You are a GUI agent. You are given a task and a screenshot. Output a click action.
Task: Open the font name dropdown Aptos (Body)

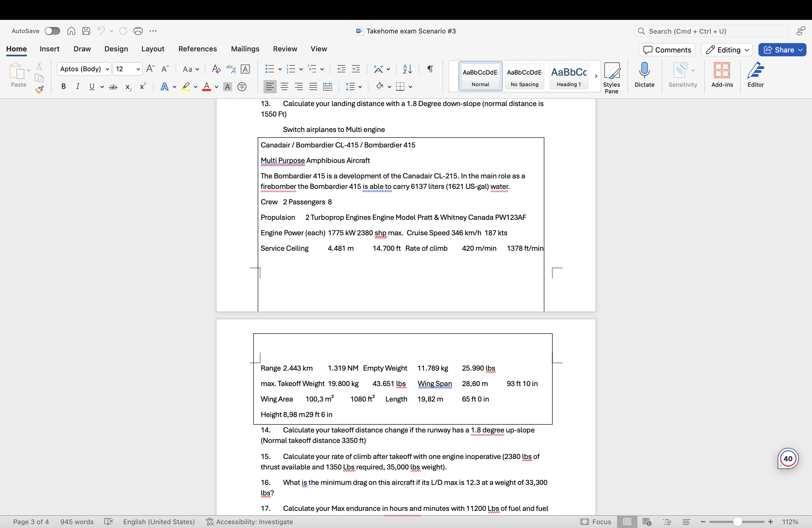coord(84,69)
